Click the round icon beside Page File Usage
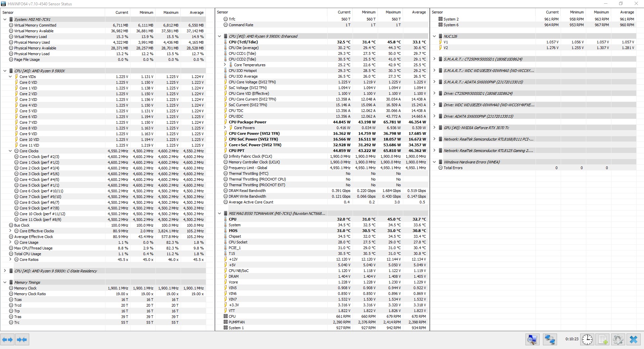Viewport: 644px width, 349px height. pyautogui.click(x=11, y=60)
